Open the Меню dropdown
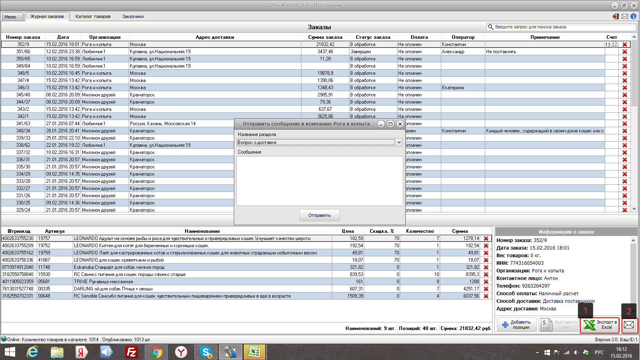The width and height of the screenshot is (644, 360). [13, 17]
